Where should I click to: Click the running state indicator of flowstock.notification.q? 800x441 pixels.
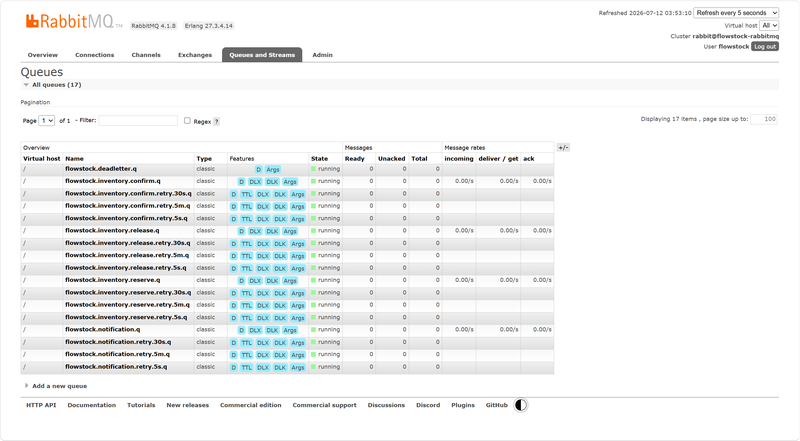(x=326, y=330)
